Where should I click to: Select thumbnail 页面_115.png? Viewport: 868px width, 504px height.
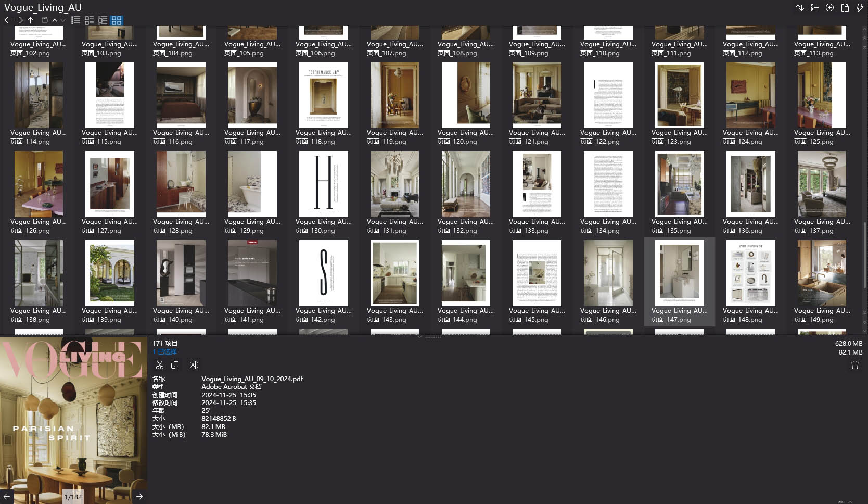(x=110, y=95)
